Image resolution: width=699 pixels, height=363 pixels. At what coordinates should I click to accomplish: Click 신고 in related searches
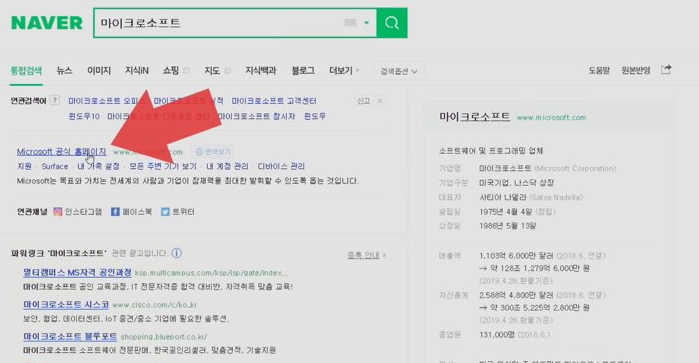[x=363, y=101]
